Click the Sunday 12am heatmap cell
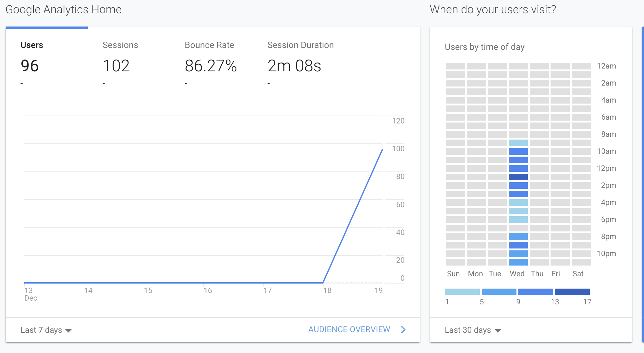Image resolution: width=644 pixels, height=353 pixels. (456, 66)
